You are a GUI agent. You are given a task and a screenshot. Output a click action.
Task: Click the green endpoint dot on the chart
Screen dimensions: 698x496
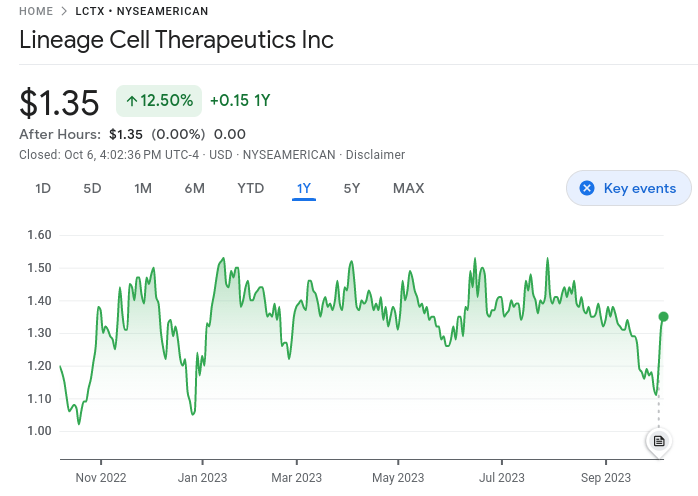[663, 317]
